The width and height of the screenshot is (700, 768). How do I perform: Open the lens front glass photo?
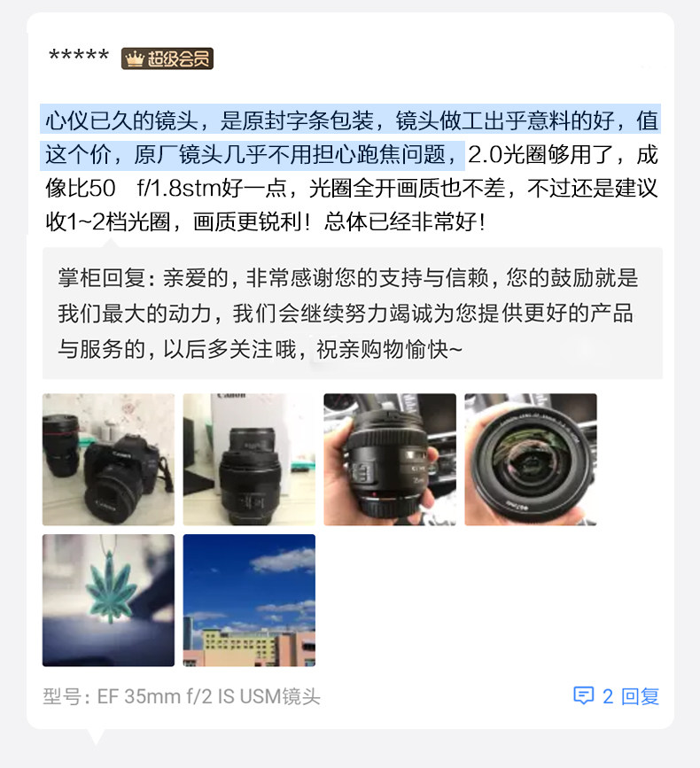coord(531,460)
